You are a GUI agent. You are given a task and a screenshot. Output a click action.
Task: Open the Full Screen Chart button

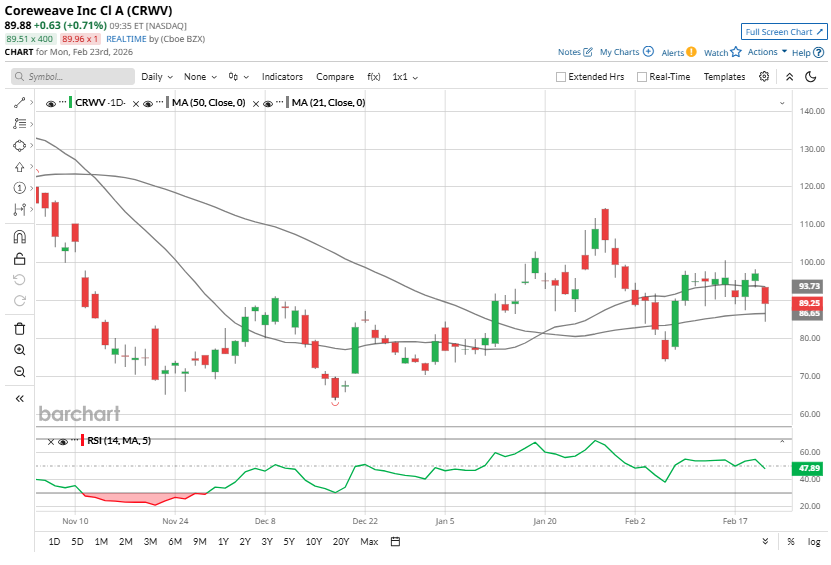point(784,32)
